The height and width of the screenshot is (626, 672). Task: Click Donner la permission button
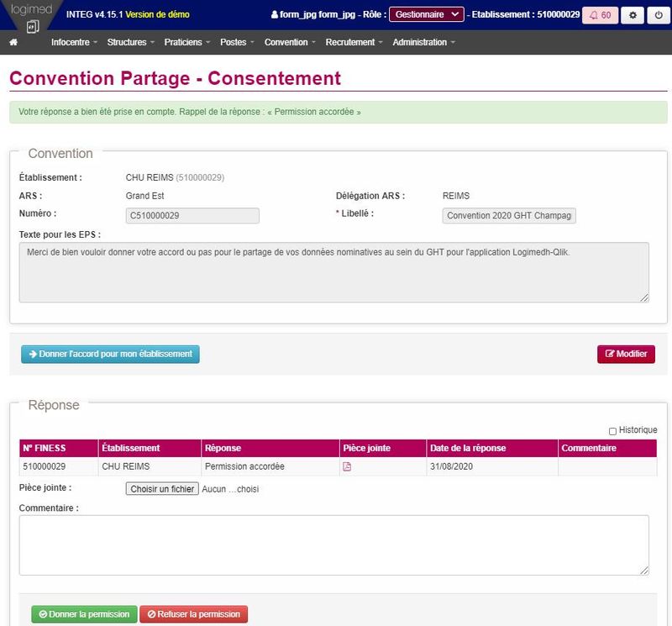84,614
